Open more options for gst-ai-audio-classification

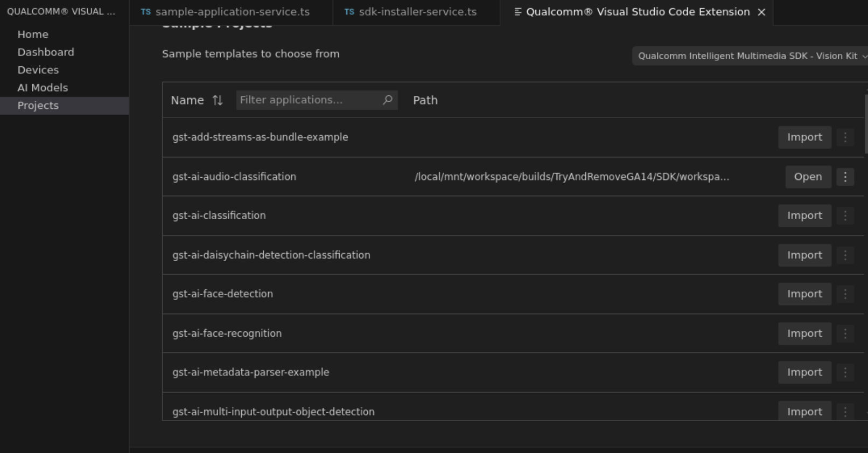[845, 177]
